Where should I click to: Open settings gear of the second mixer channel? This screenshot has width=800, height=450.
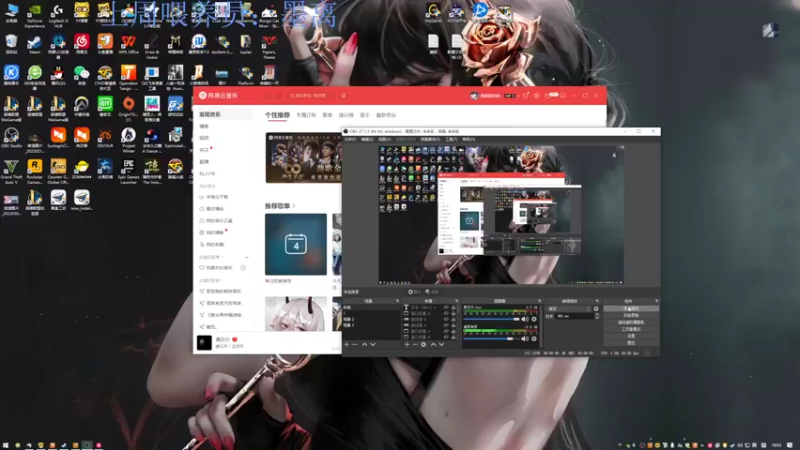pyautogui.click(x=534, y=338)
